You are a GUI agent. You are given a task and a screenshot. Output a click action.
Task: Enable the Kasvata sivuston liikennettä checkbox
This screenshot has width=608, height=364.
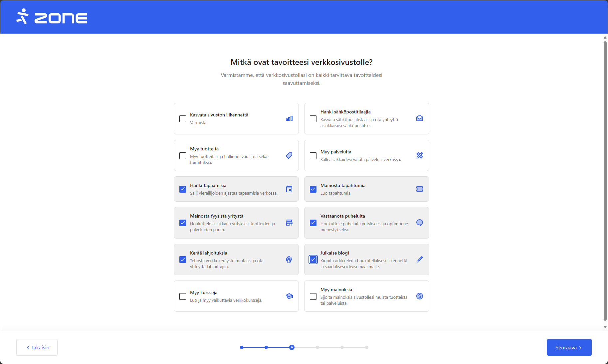click(183, 119)
